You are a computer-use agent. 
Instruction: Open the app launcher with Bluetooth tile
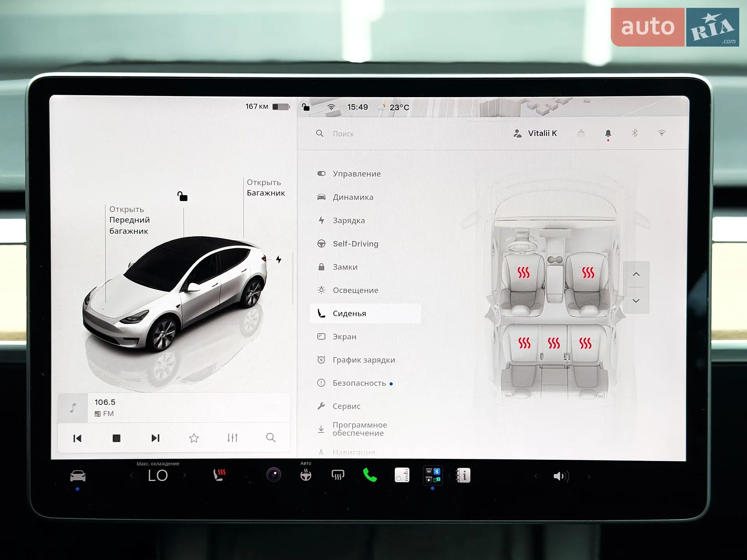(x=433, y=475)
